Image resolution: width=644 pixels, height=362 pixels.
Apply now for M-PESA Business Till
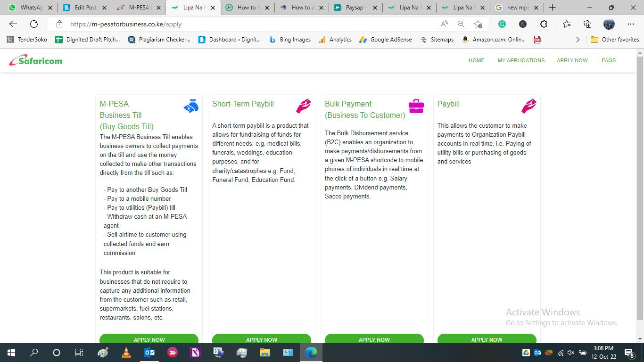point(149,338)
